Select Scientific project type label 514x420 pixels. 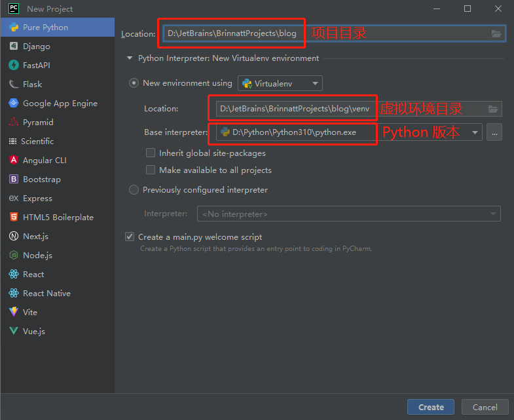tap(37, 142)
